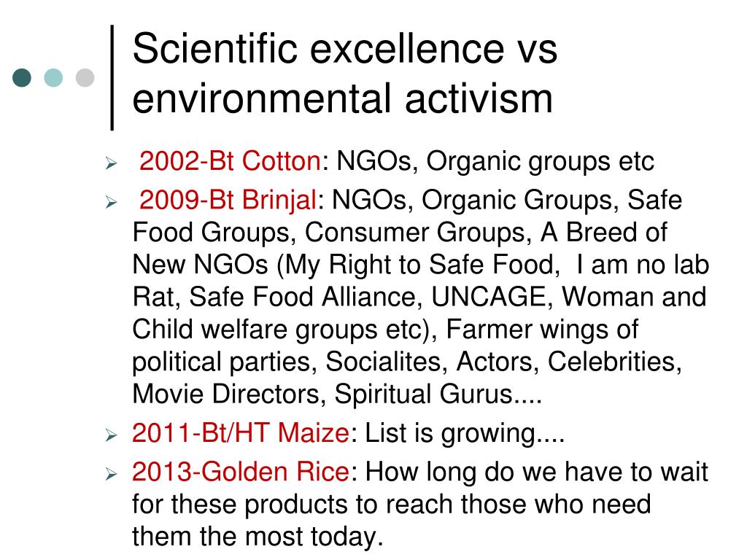Click the light teal middle circle

(x=53, y=77)
